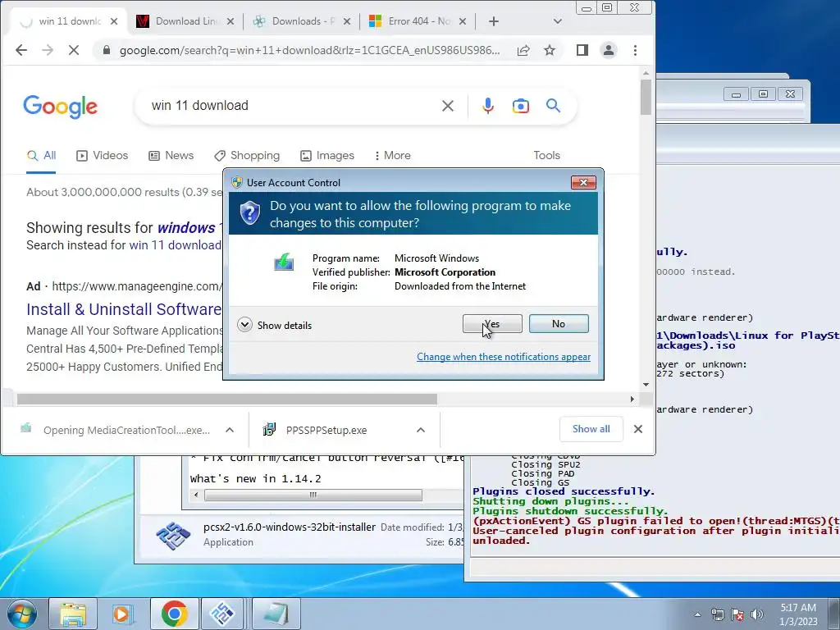Stop loading the Chrome page

click(74, 50)
